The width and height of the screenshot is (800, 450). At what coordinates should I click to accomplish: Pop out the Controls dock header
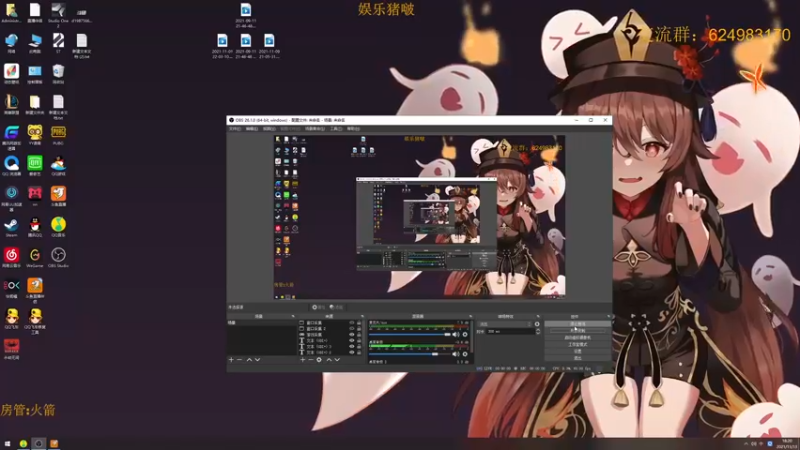pyautogui.click(x=608, y=316)
